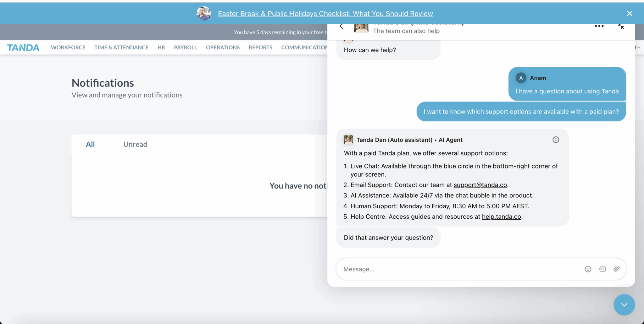Image resolution: width=644 pixels, height=324 pixels.
Task: Switch to the All notifications tab
Action: click(90, 144)
